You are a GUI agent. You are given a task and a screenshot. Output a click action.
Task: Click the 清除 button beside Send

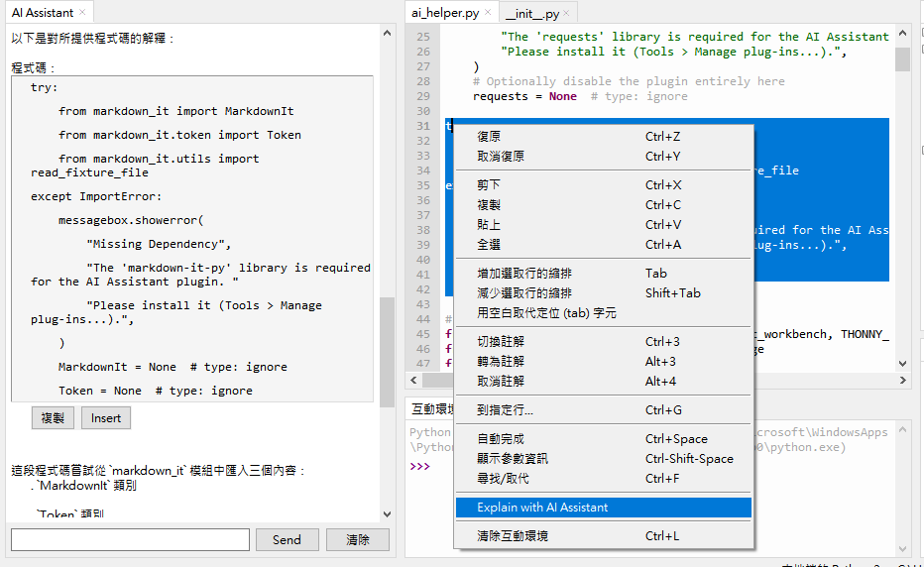click(x=358, y=540)
